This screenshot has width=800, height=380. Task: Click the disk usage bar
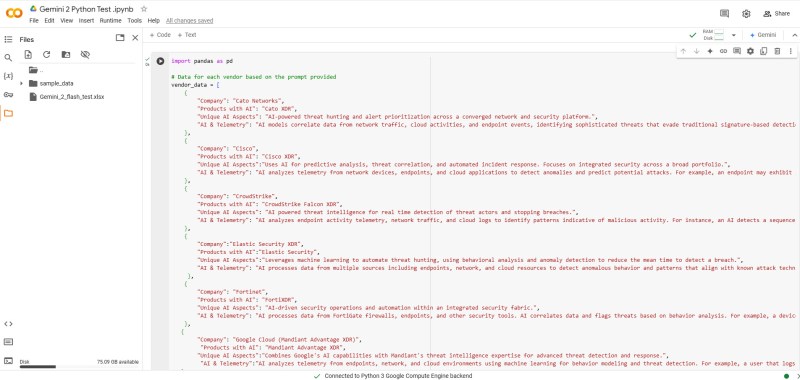(x=38, y=367)
